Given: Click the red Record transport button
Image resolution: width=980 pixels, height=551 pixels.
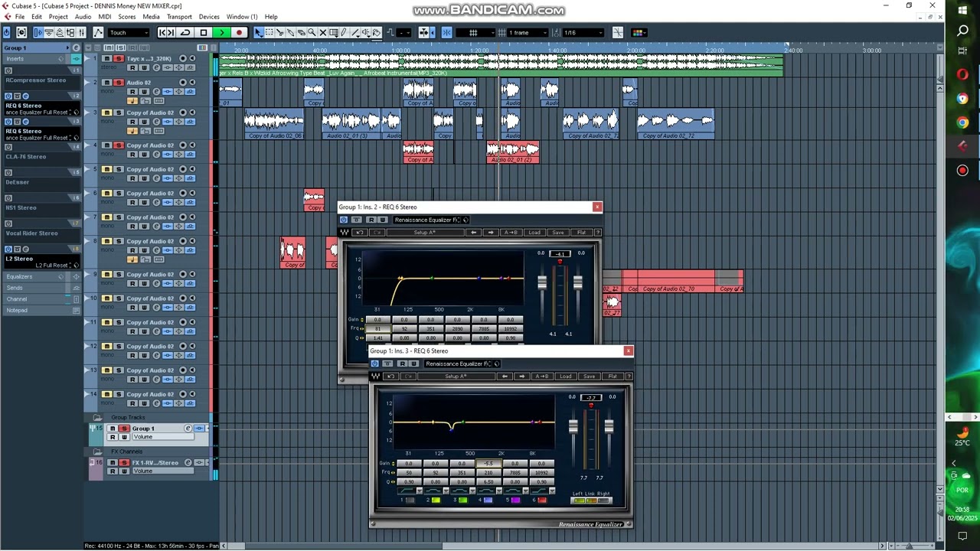Looking at the screenshot, I should 240,32.
